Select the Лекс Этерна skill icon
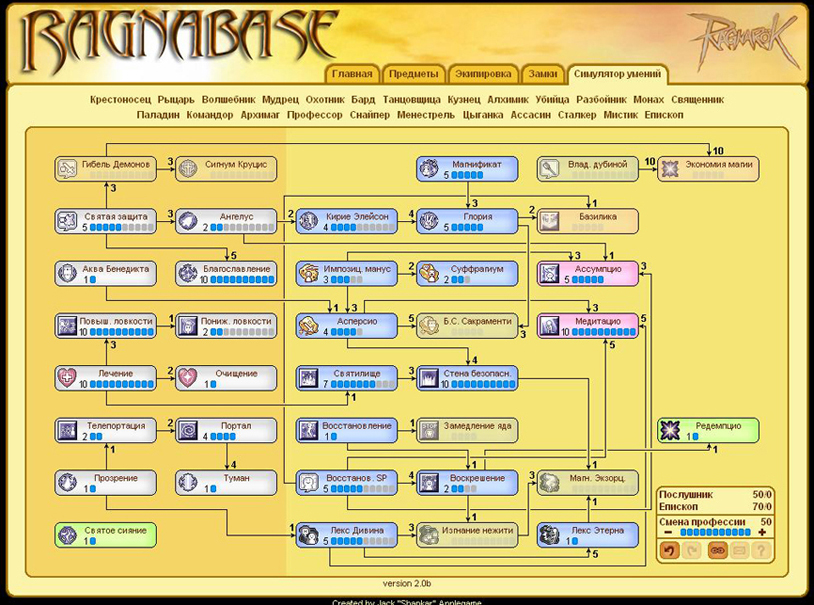Viewport: 814px width, 605px height. (x=549, y=535)
